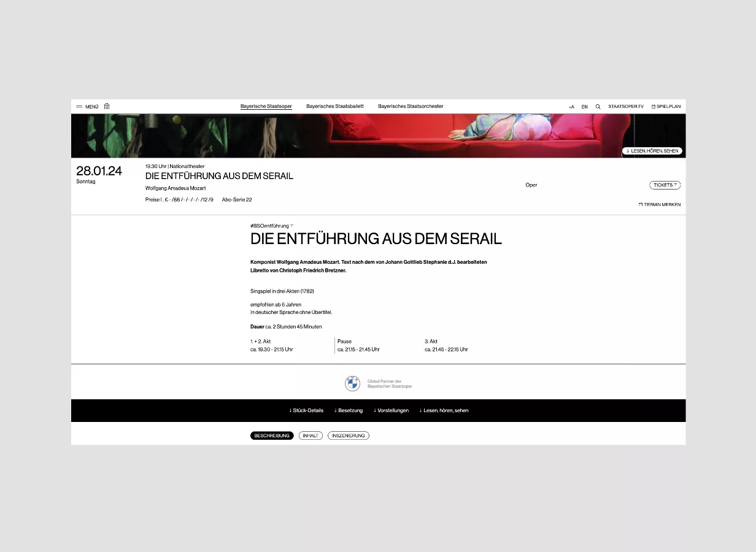Switch language to EN
The image size is (756, 552).
coord(585,107)
